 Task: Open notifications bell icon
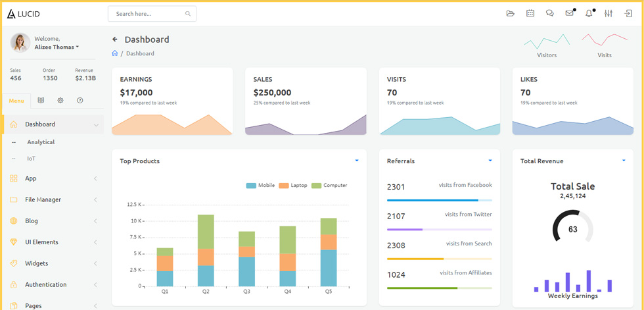tap(589, 14)
